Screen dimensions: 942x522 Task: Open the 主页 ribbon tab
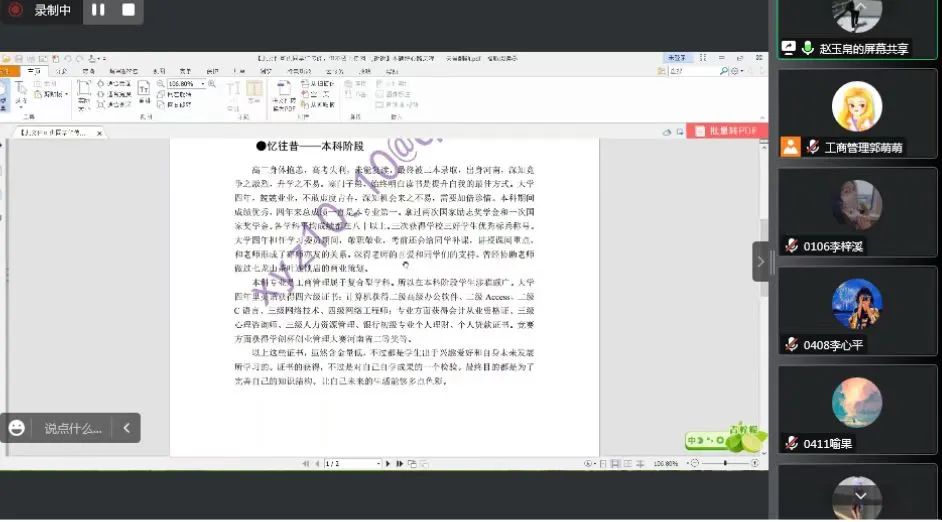click(34, 71)
